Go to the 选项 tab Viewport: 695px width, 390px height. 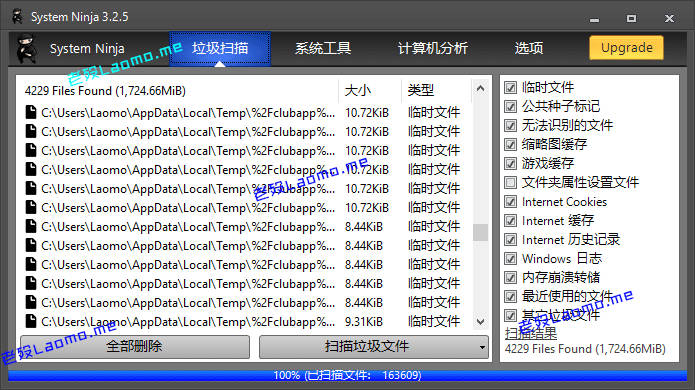click(528, 48)
